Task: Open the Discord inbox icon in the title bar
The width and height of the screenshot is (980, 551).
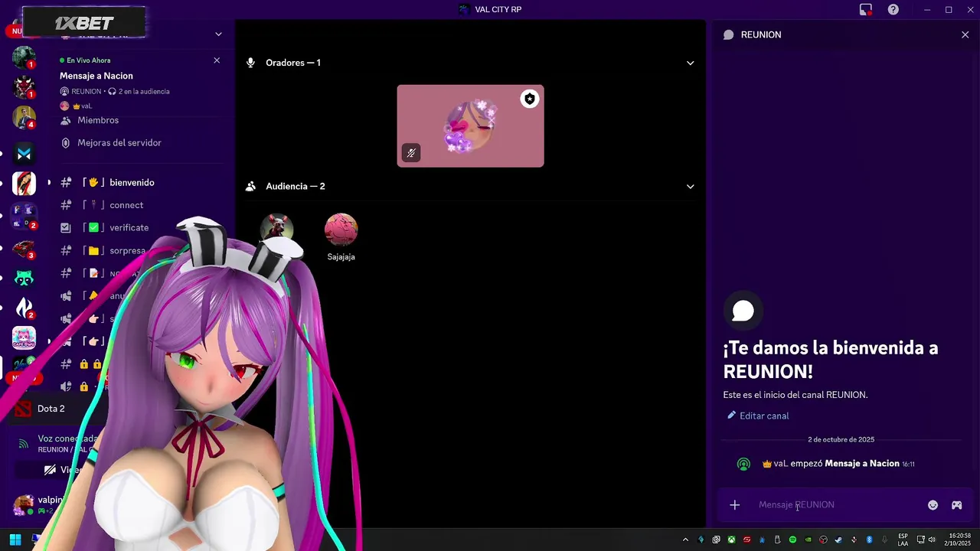Action: (x=866, y=9)
